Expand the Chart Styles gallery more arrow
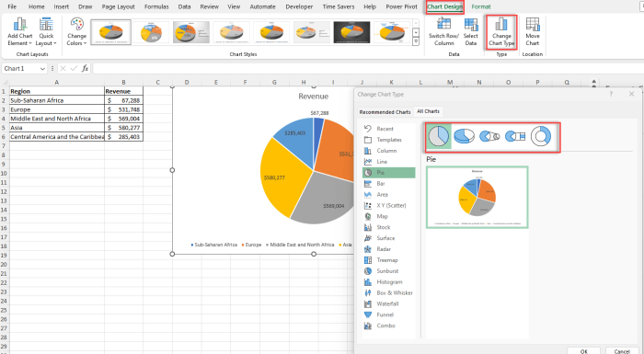 (x=416, y=41)
